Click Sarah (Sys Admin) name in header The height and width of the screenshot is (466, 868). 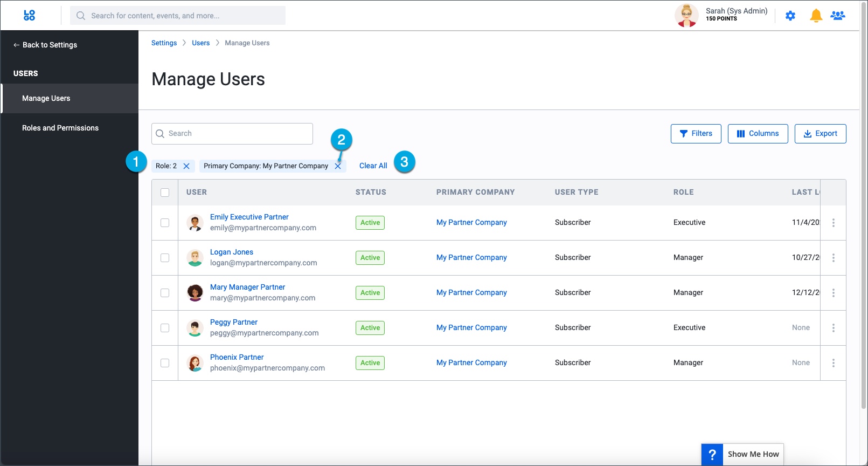[x=737, y=11]
